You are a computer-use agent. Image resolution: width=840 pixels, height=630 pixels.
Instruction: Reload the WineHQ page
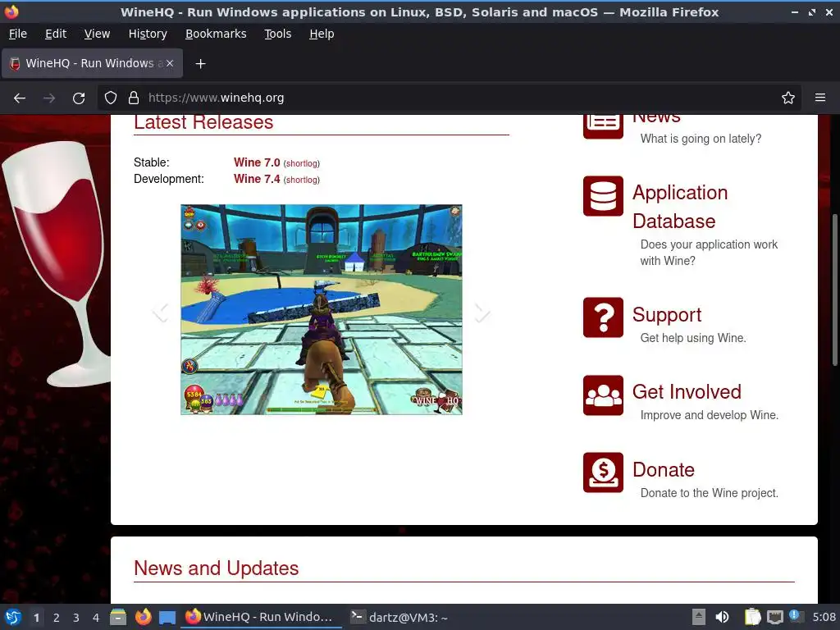click(79, 98)
